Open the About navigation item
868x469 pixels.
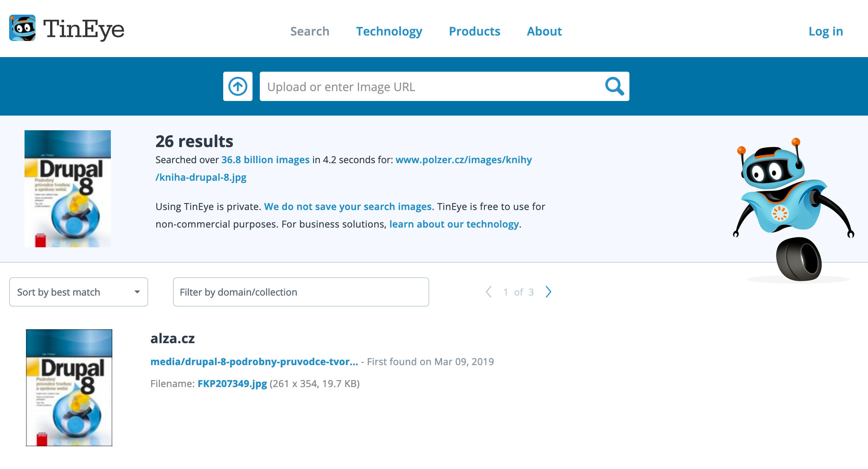click(544, 31)
